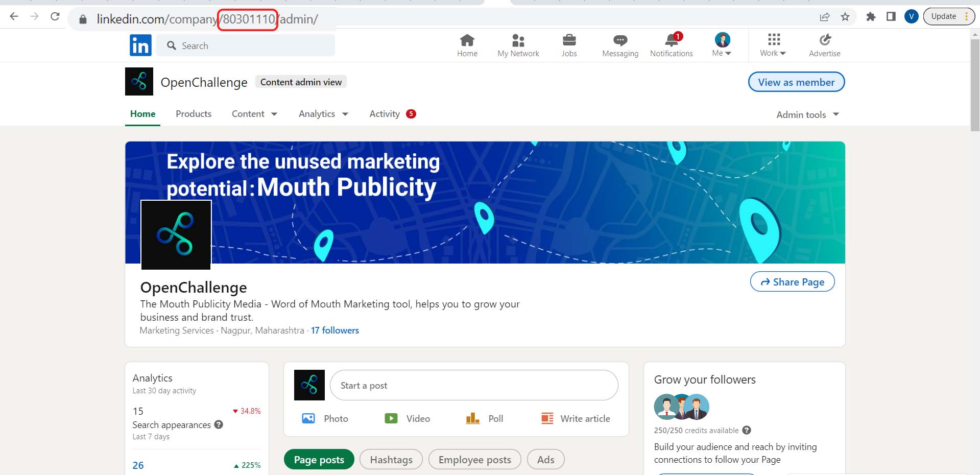Open the Messaging icon
This screenshot has width=980, height=475.
pos(620,45)
